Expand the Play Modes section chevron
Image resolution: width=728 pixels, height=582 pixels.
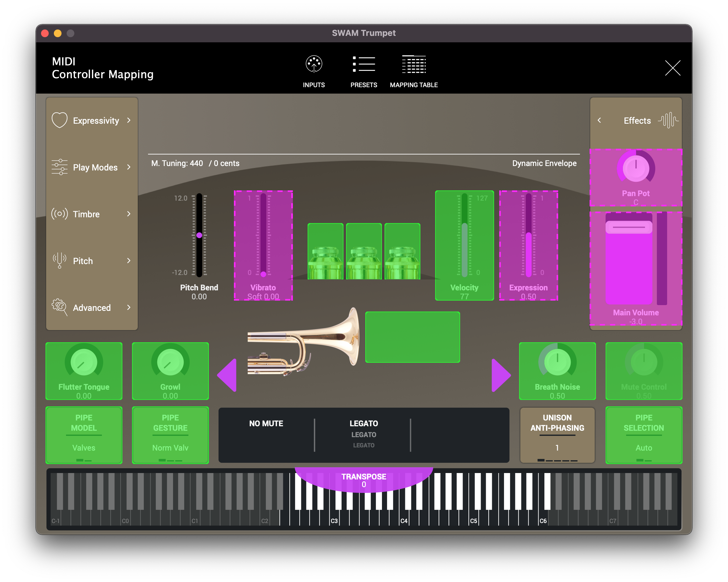[128, 167]
